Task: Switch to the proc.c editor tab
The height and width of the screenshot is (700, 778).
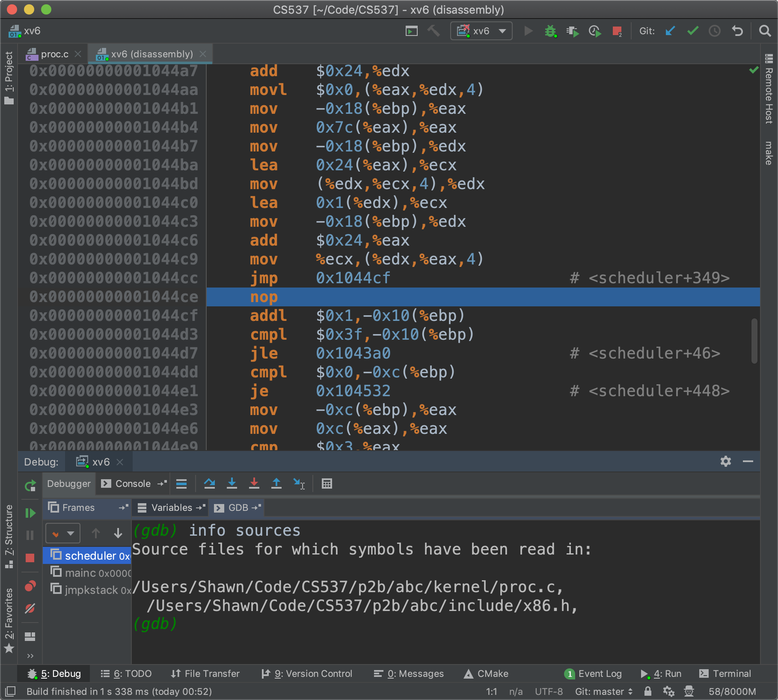Action: [54, 54]
